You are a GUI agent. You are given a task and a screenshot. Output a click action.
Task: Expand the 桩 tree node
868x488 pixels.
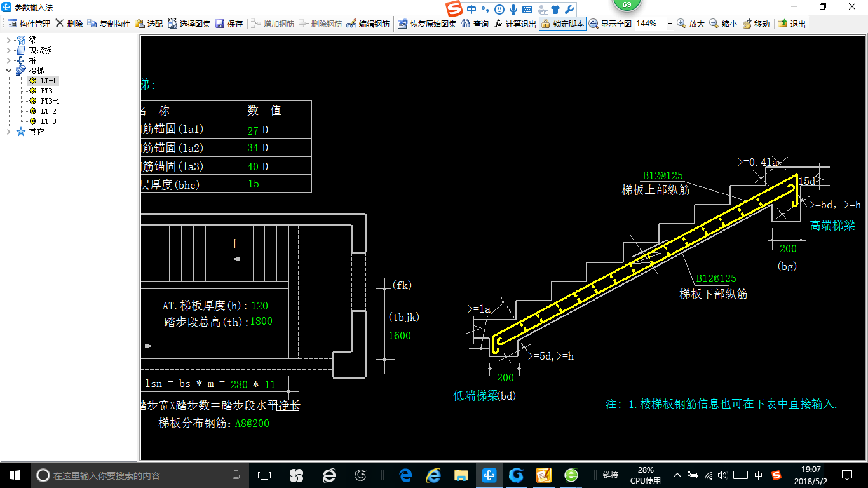click(x=9, y=60)
